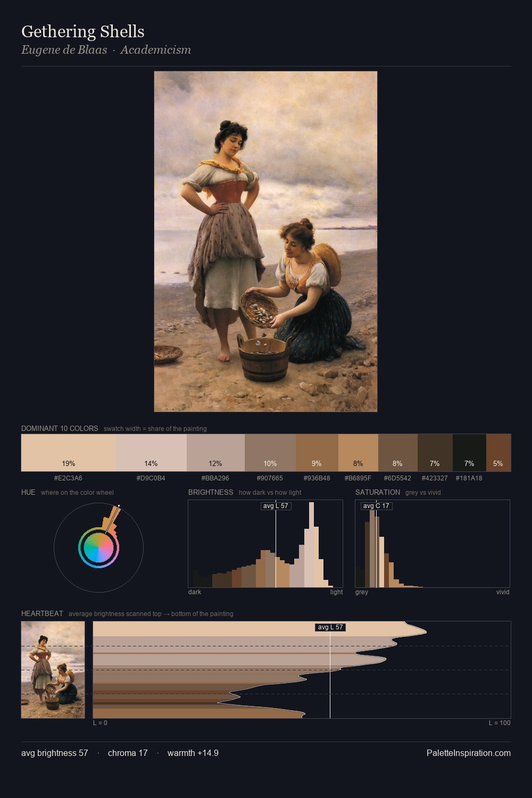Click the #E2C3A6 swatch showing 19%

click(x=69, y=453)
